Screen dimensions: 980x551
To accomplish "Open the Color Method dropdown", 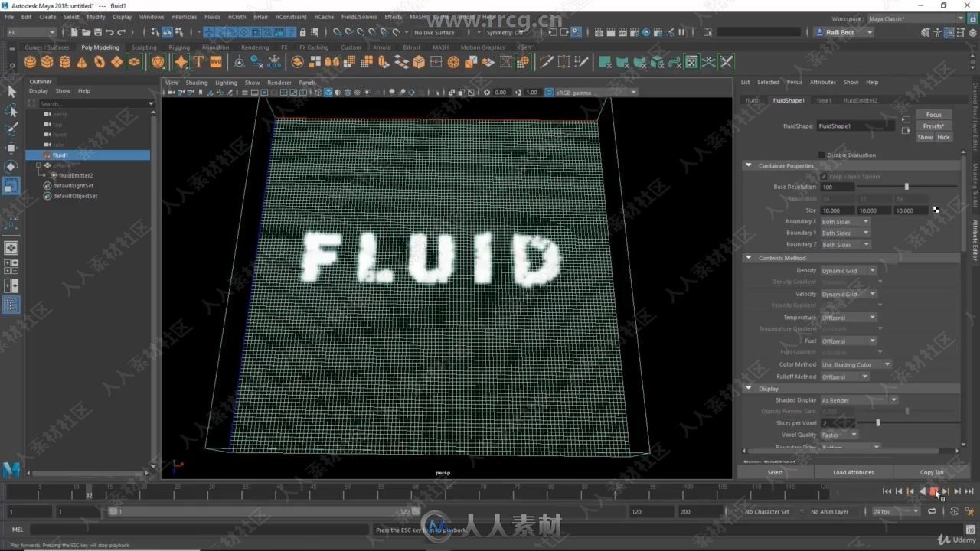I will pyautogui.click(x=855, y=364).
